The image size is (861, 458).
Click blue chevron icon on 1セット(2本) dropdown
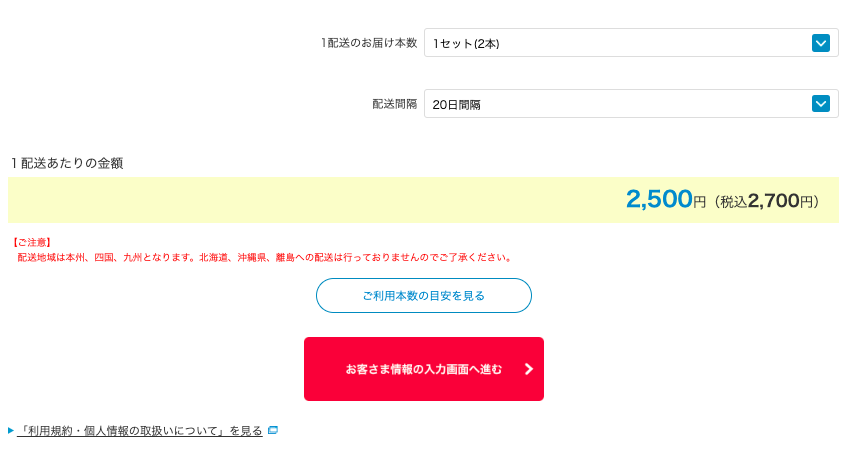[820, 43]
